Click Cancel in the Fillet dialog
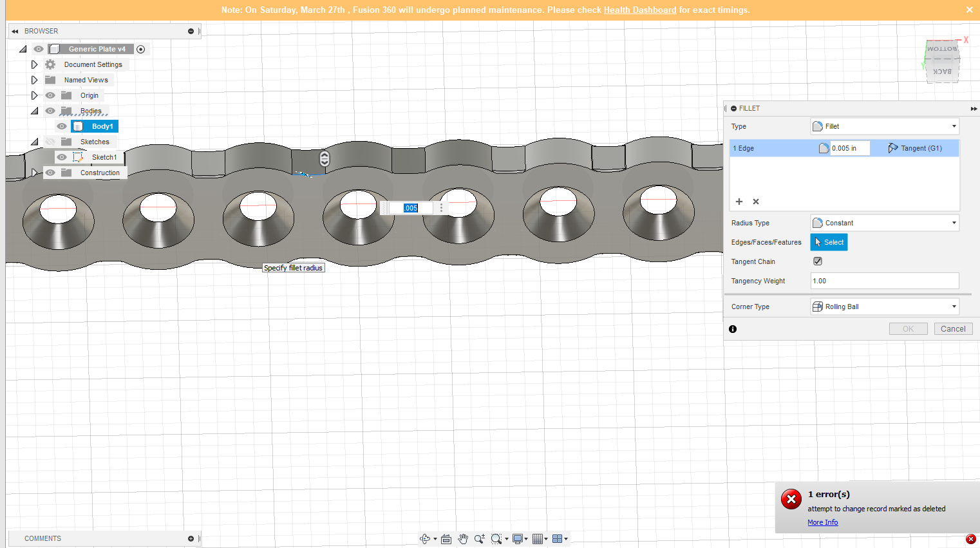Viewport: 980px width, 548px height. (953, 329)
